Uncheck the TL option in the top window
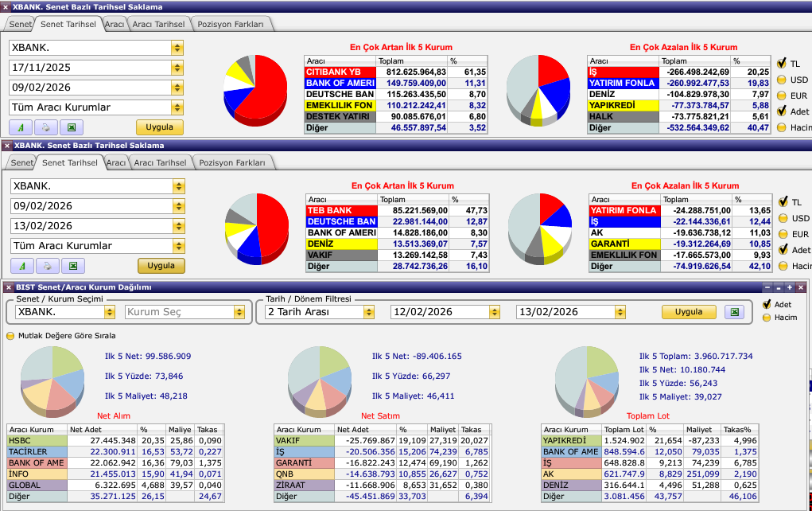The width and height of the screenshot is (812, 511). pos(783,63)
